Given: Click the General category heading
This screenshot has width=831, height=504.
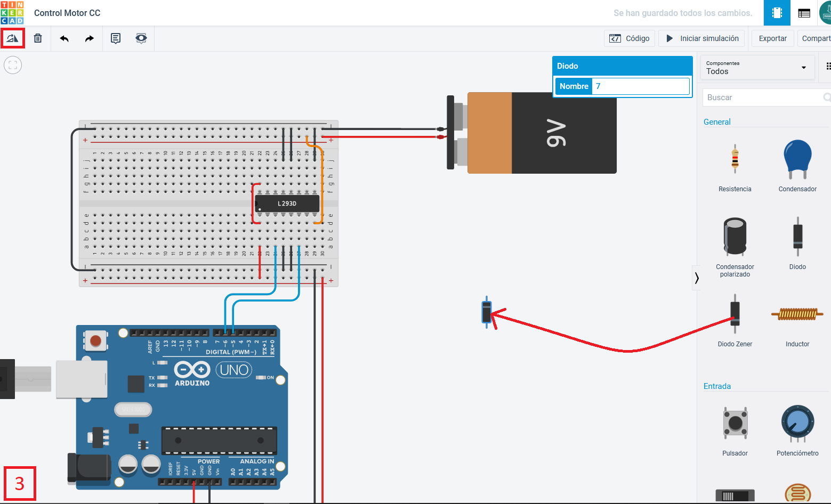Looking at the screenshot, I should click(x=717, y=122).
